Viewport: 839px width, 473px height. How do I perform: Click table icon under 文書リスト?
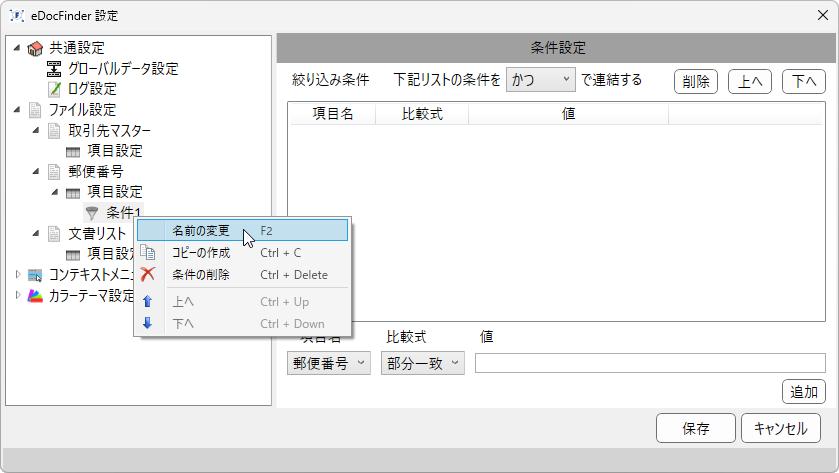pyautogui.click(x=73, y=255)
